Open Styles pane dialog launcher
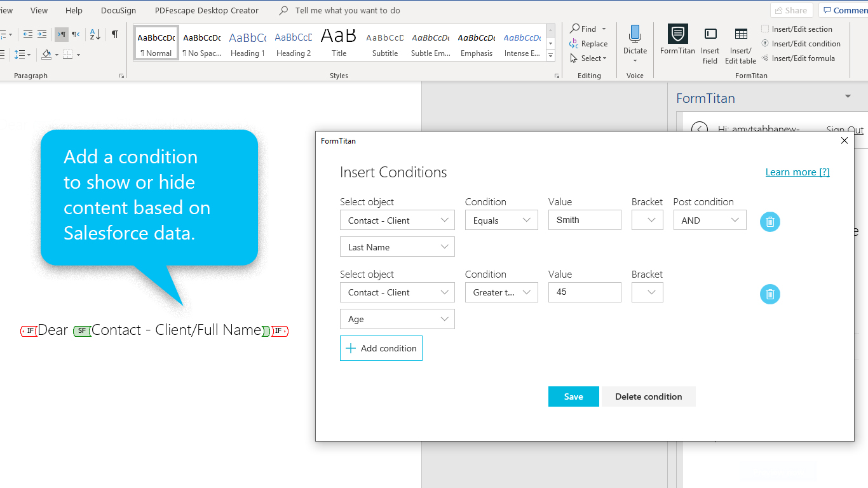 [x=557, y=76]
